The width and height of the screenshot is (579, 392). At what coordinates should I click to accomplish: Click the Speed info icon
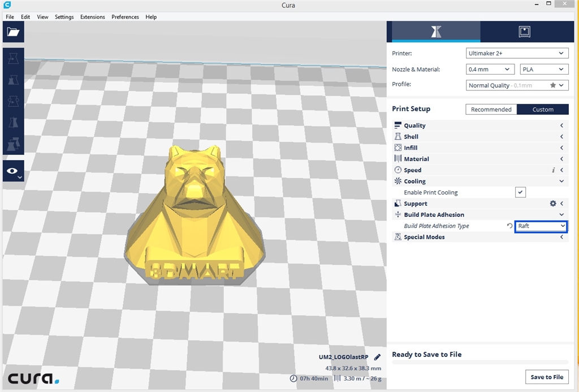click(553, 170)
